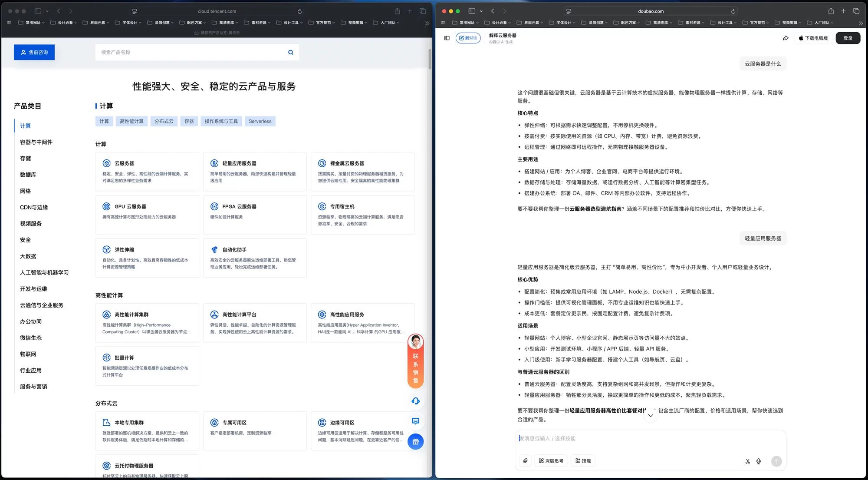Enable 深度思考 deep thinking mode
The image size is (868, 480).
[x=551, y=460]
